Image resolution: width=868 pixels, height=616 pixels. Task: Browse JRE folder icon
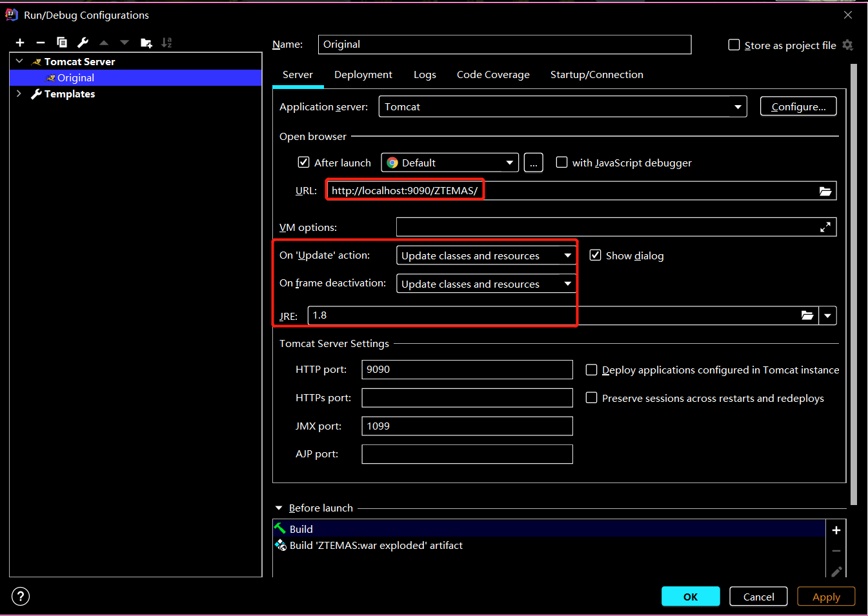pos(807,315)
